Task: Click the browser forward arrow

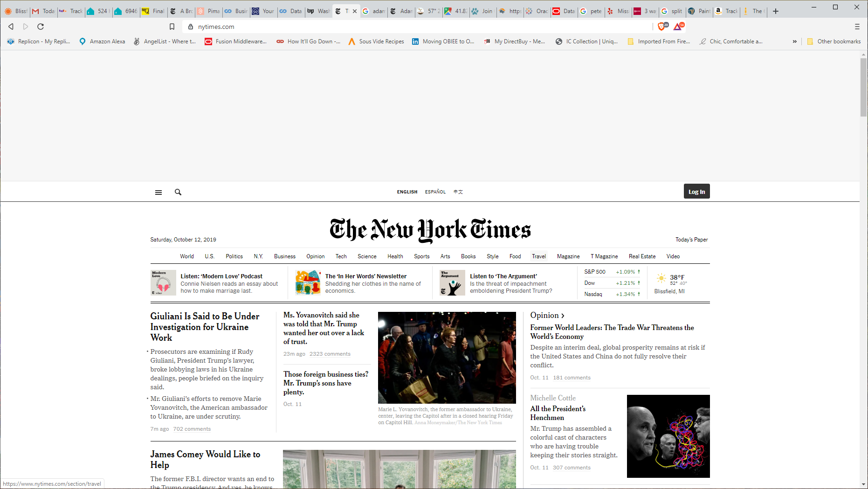Action: tap(26, 27)
